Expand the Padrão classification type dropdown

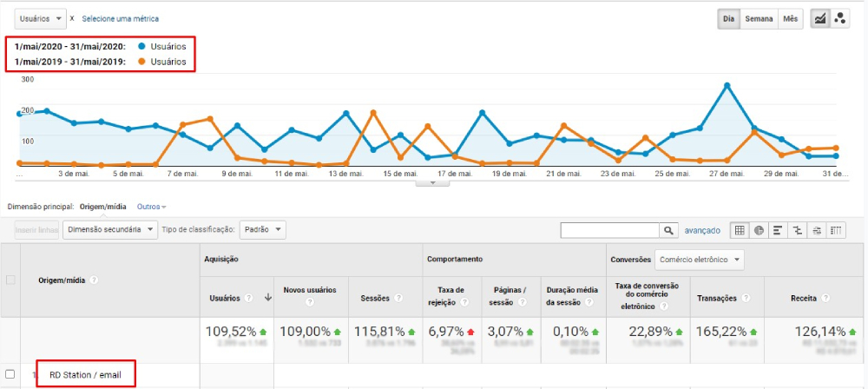(x=262, y=229)
